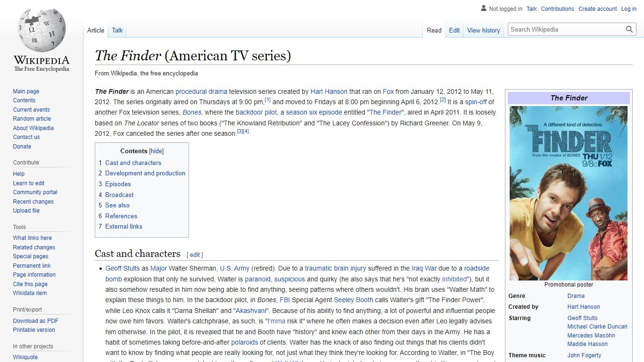Screen dimensions: 644x362
Task: Open Drama genre link in infobox
Action: tap(576, 296)
